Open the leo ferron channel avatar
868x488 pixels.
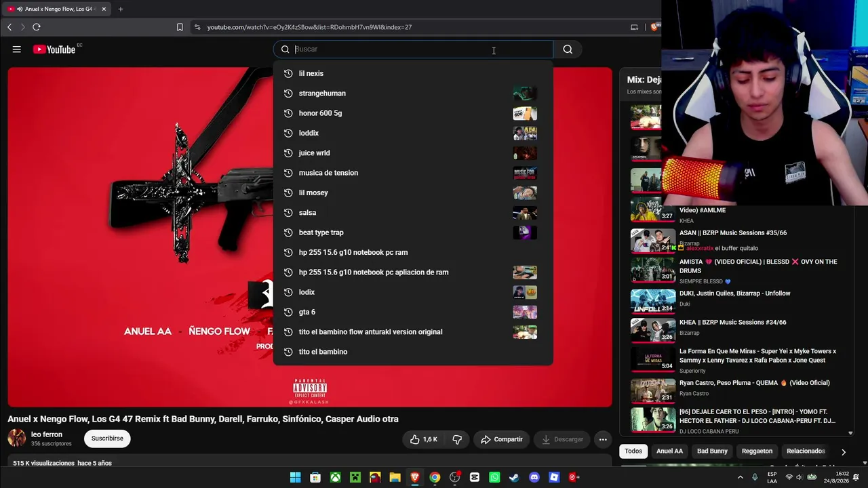[17, 438]
